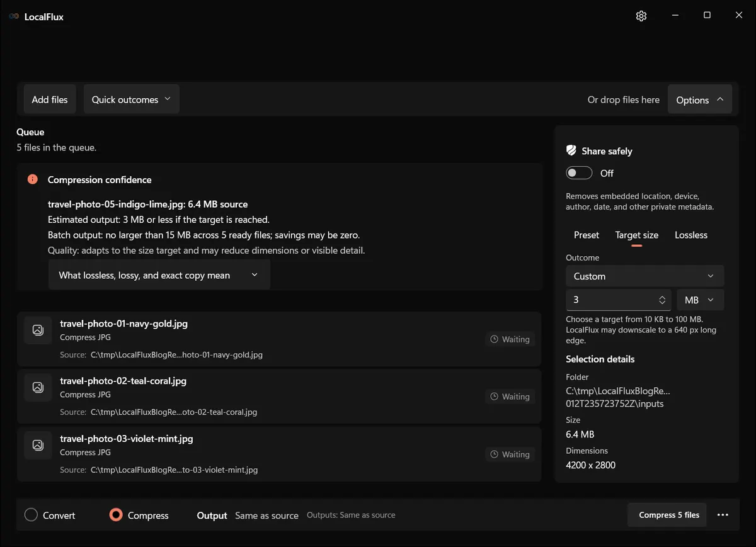Collapse the Options panel
The height and width of the screenshot is (547, 756).
tap(699, 99)
